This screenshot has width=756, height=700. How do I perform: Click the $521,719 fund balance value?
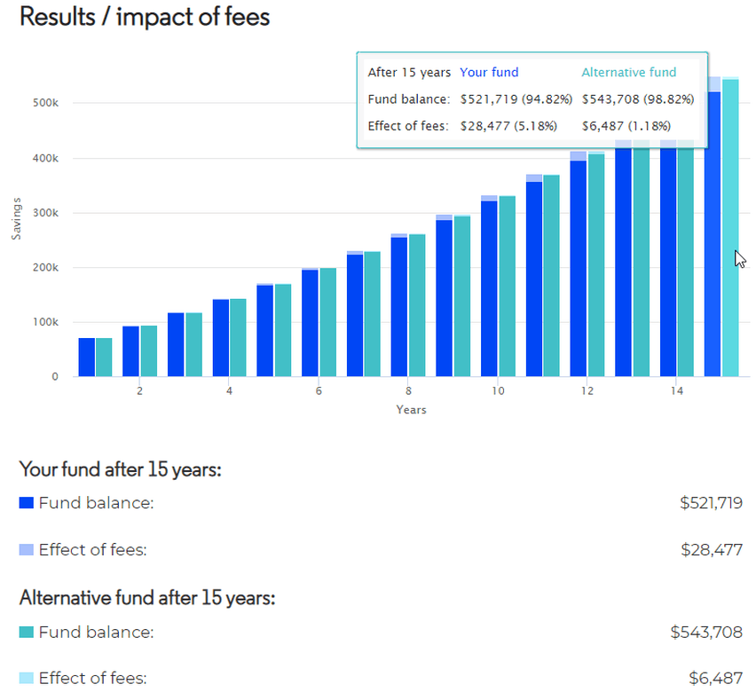(711, 503)
